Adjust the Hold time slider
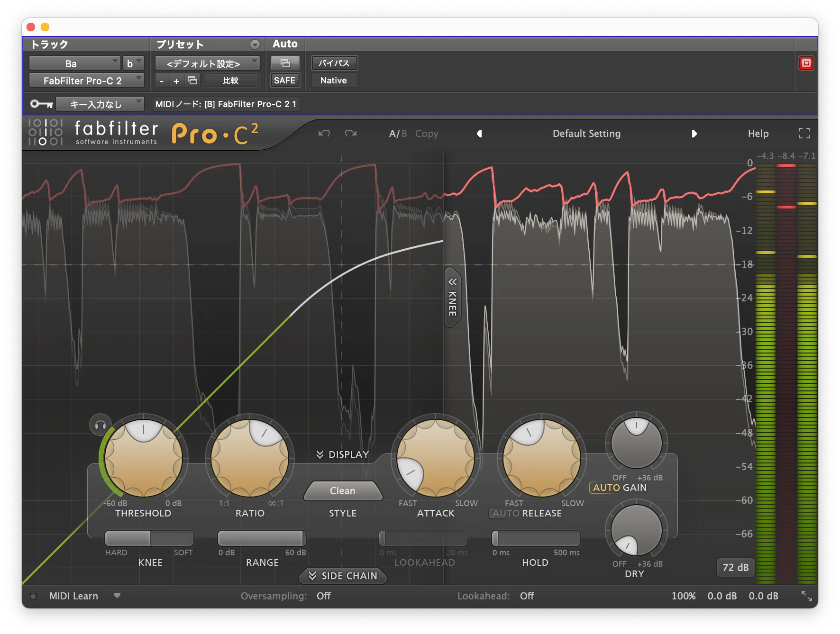The height and width of the screenshot is (634, 840). pyautogui.click(x=536, y=538)
